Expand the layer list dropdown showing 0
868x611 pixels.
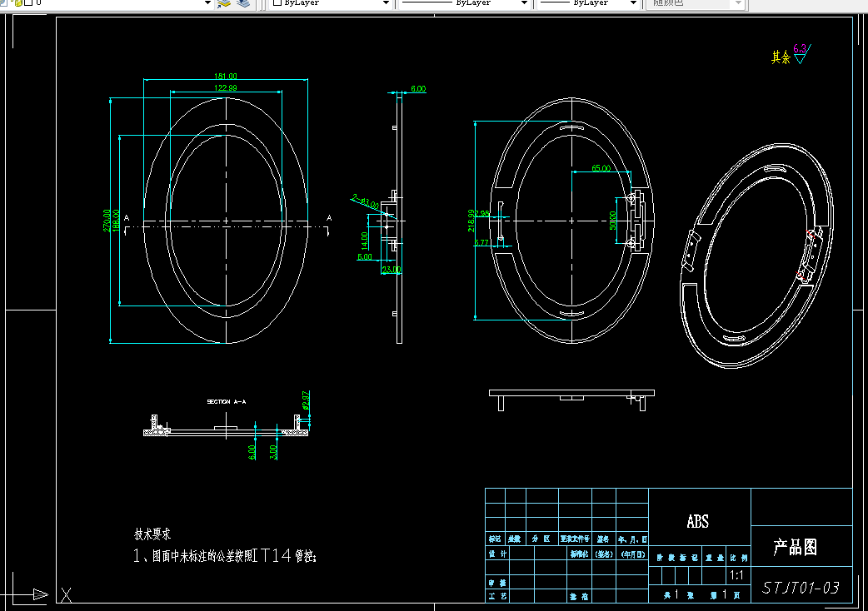(207, 2)
